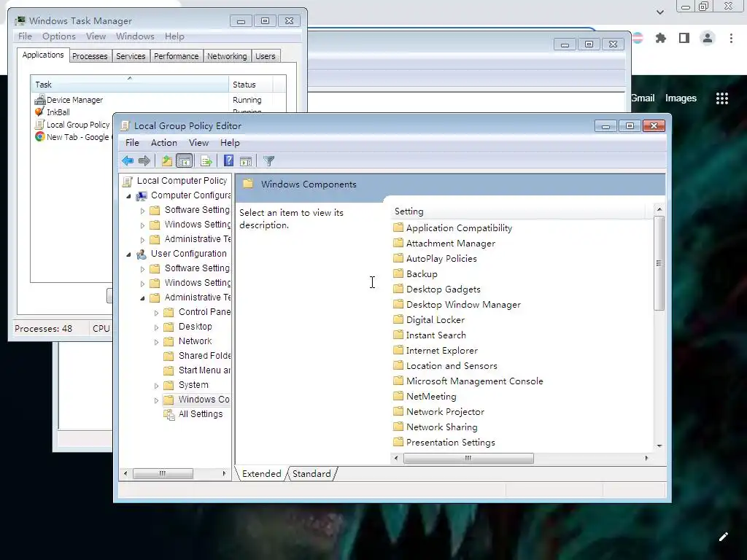Sort by the Task column header

130,85
